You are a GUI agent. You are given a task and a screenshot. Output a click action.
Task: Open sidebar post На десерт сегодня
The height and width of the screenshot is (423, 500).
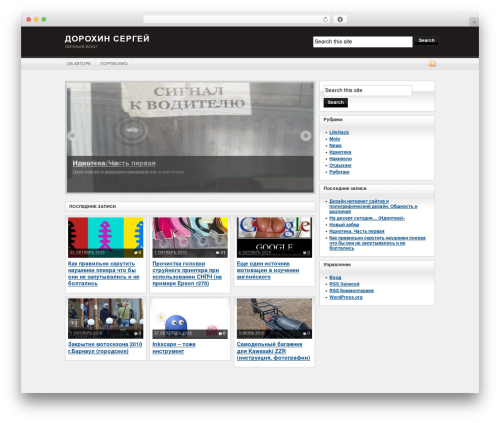367,218
